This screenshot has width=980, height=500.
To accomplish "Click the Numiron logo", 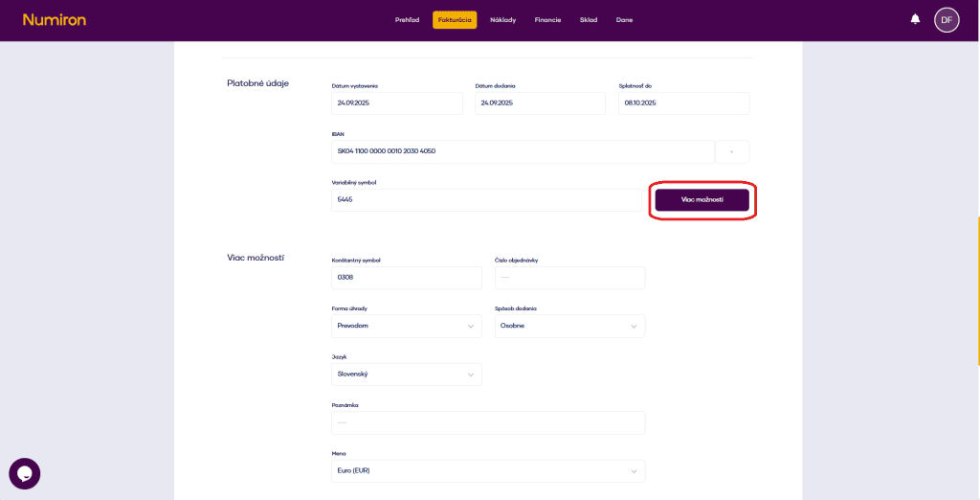I will click(54, 19).
